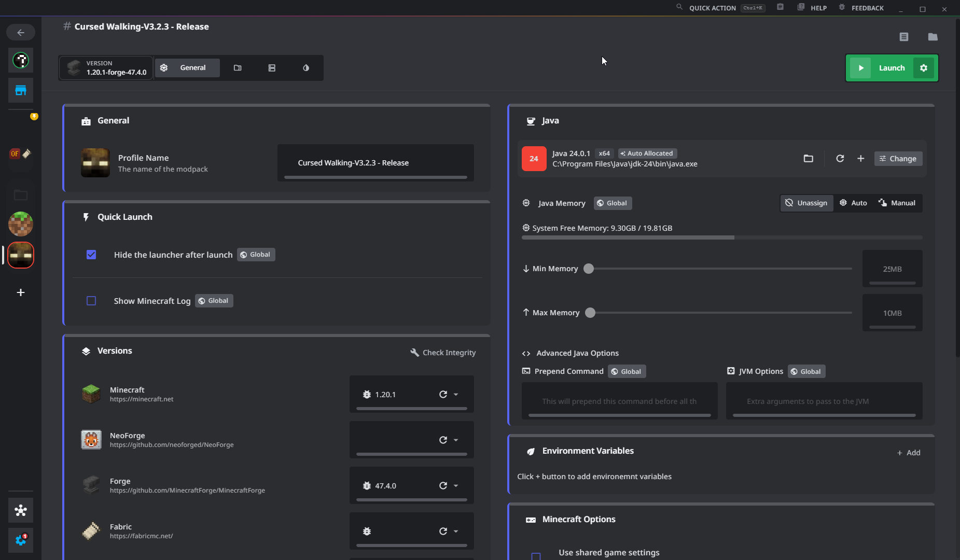
Task: Toggle Global chip beside Java Memory
Action: point(613,203)
